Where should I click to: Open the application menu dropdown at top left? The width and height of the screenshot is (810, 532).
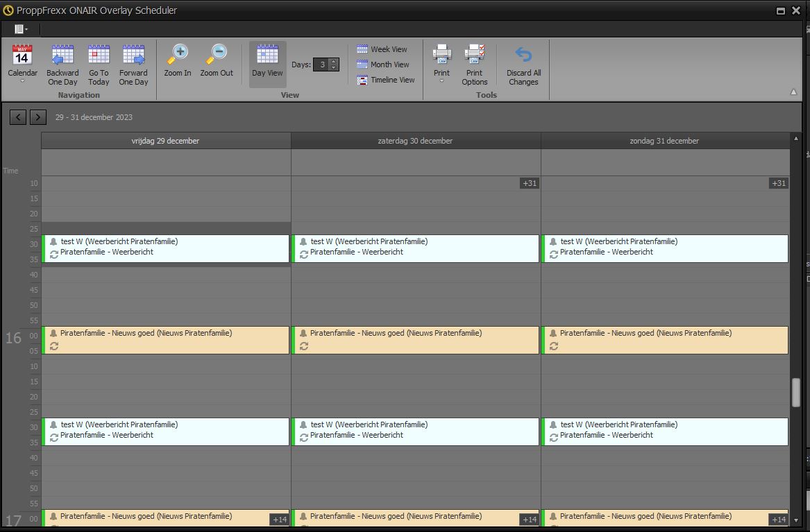tap(22, 29)
